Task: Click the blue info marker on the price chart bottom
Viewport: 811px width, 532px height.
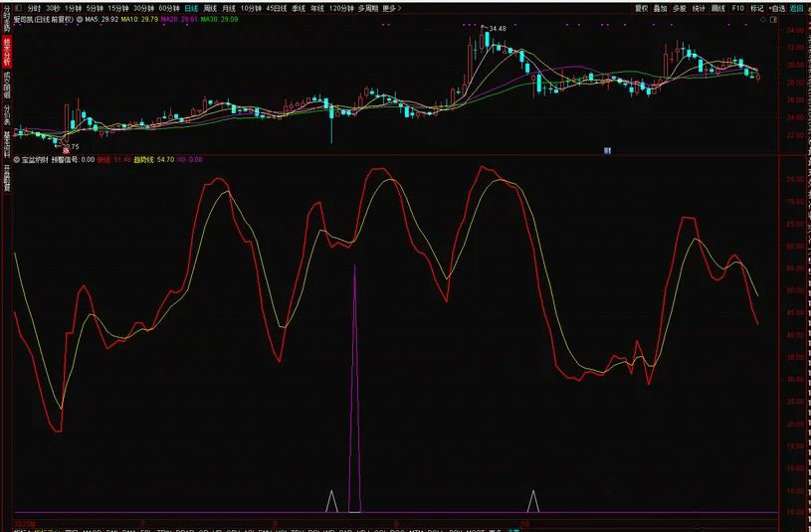Action: coord(605,150)
